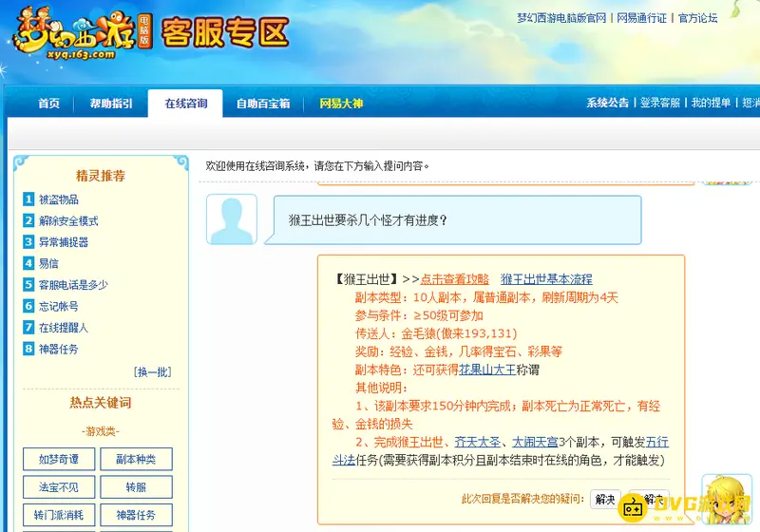Click the 神器任务 hot keyword button

click(x=136, y=515)
